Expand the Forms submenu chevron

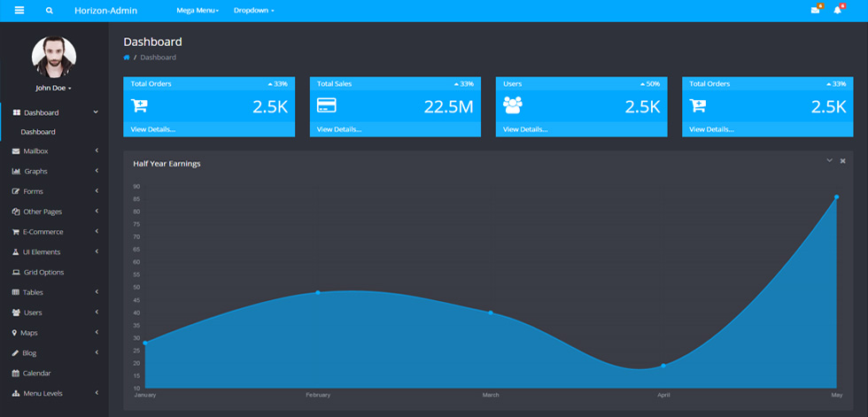[x=97, y=191]
